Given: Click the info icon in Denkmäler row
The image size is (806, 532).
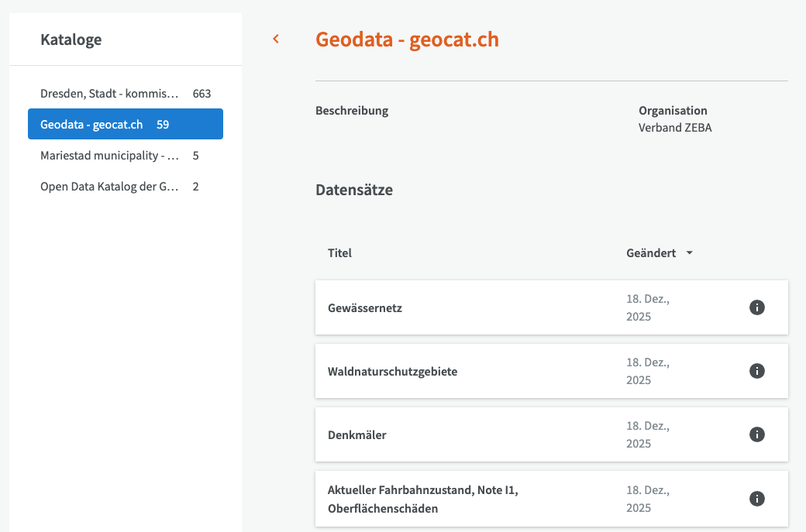Looking at the screenshot, I should point(757,434).
